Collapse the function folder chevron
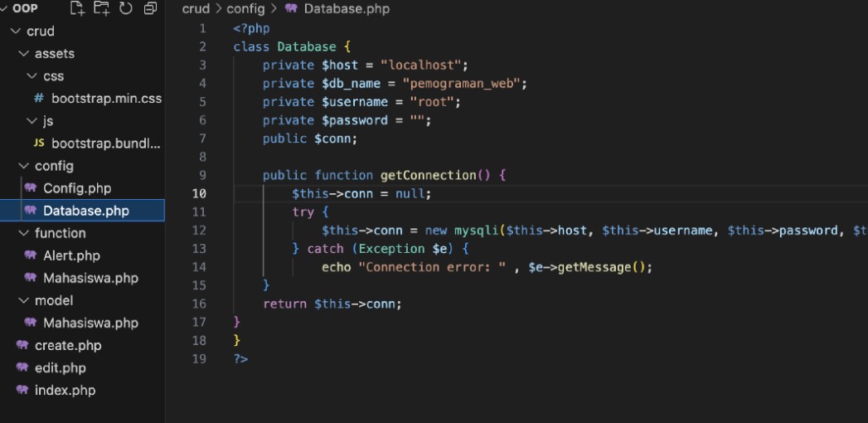Screen dimensions: 868x423 pyautogui.click(x=24, y=233)
